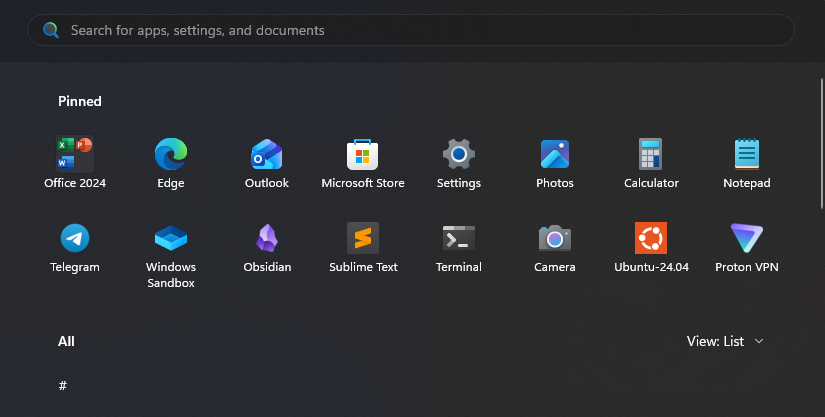The height and width of the screenshot is (417, 825).
Task: Open Ubuntu-24.04 shell
Action: [651, 239]
